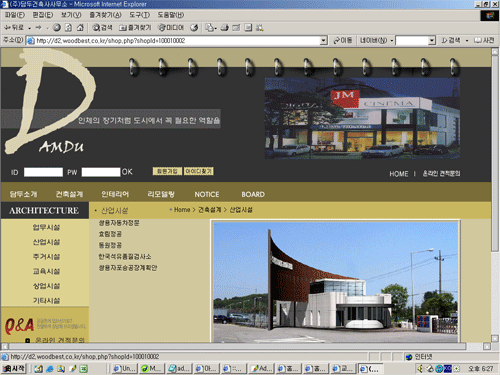
Task: Click the PW password input field
Action: [101, 172]
